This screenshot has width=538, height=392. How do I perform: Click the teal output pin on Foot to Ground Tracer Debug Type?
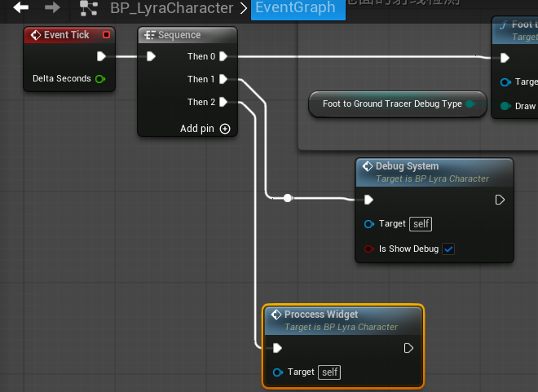[470, 104]
